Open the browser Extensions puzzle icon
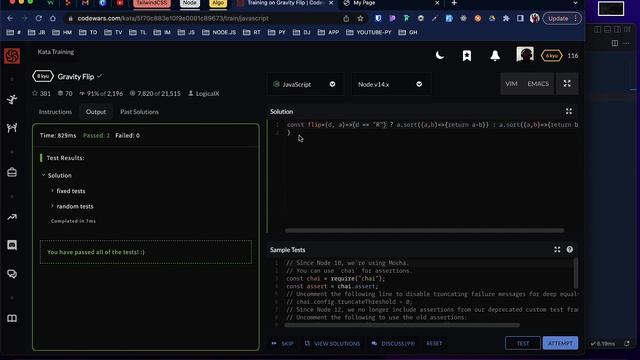The height and width of the screenshot is (360, 640). click(x=506, y=18)
